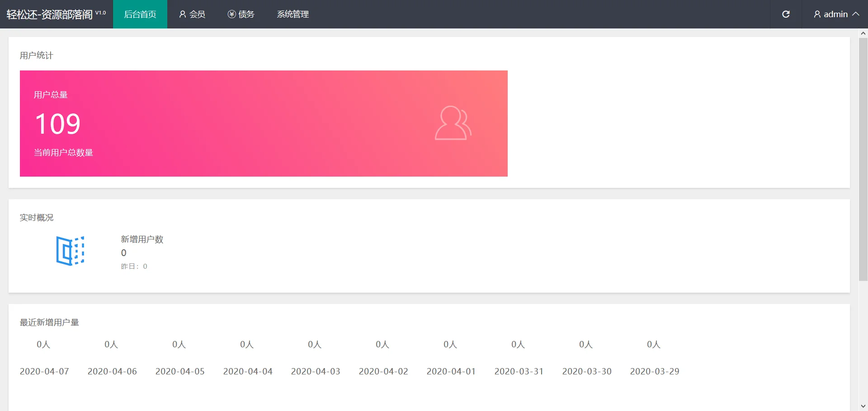This screenshot has height=411, width=868.
Task: Click the 2020-04-01 date label
Action: click(x=451, y=371)
